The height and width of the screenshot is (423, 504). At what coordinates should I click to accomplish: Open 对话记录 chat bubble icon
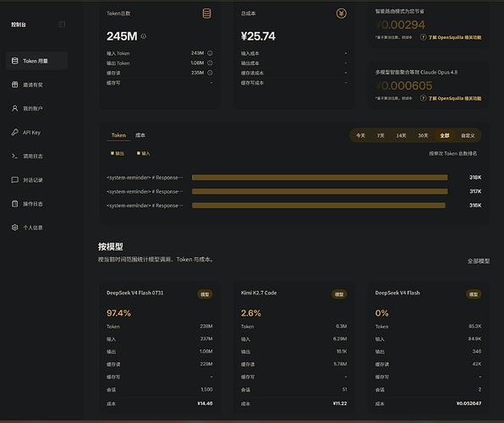pos(14,180)
